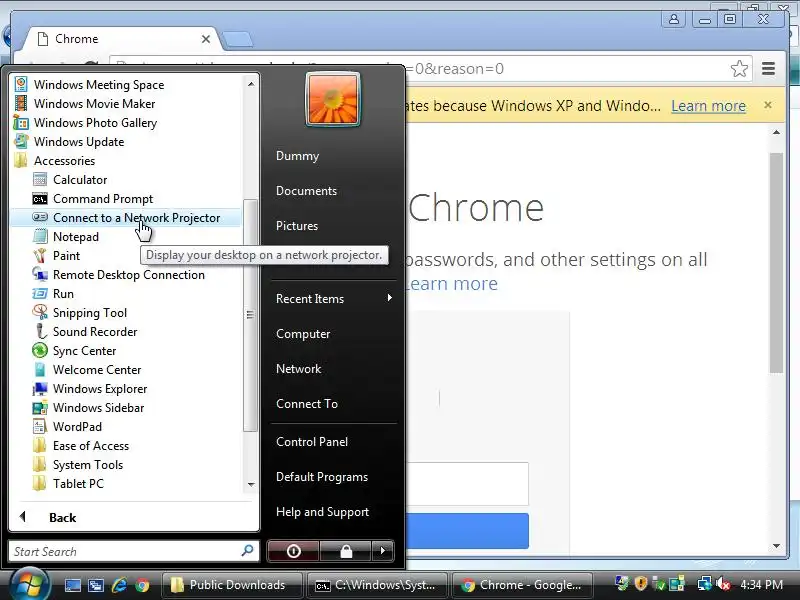Open Control Panel
Viewport: 800px width, 600px height.
click(312, 442)
